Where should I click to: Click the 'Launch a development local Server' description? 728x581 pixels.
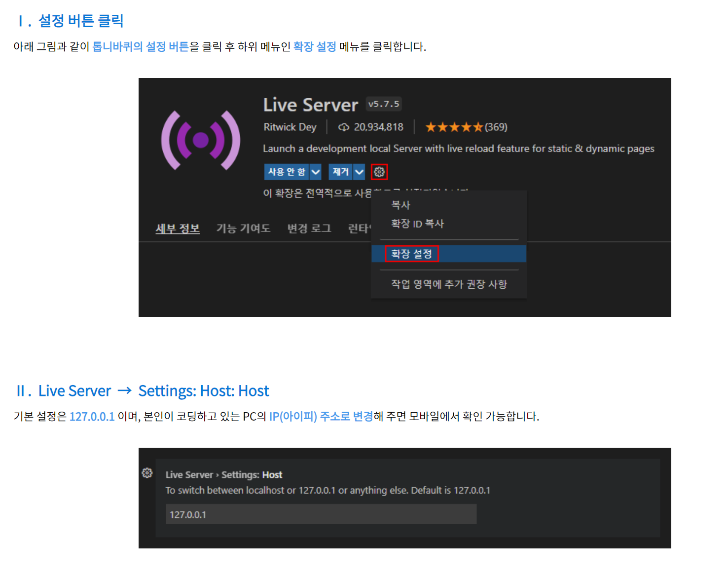point(459,149)
